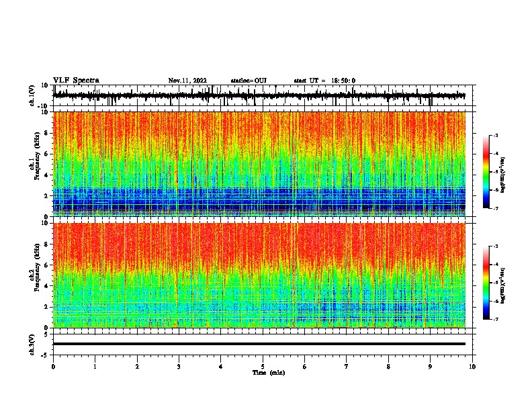This screenshot has height=411, width=532.
Task: Click the ch.1 voltage waveform trace
Action: (x=259, y=95)
